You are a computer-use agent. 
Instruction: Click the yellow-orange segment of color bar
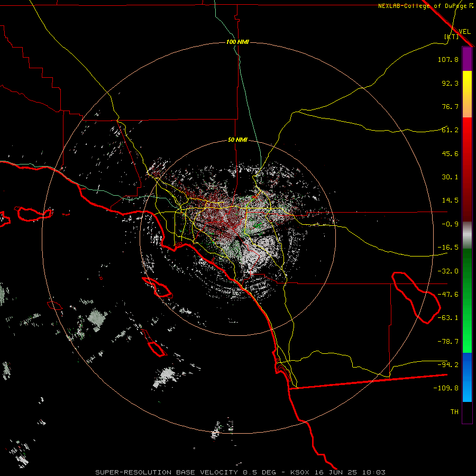pyautogui.click(x=467, y=94)
